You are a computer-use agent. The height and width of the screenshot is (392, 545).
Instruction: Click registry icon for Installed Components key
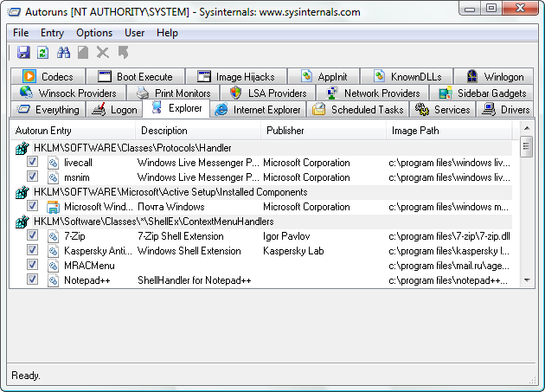point(22,192)
